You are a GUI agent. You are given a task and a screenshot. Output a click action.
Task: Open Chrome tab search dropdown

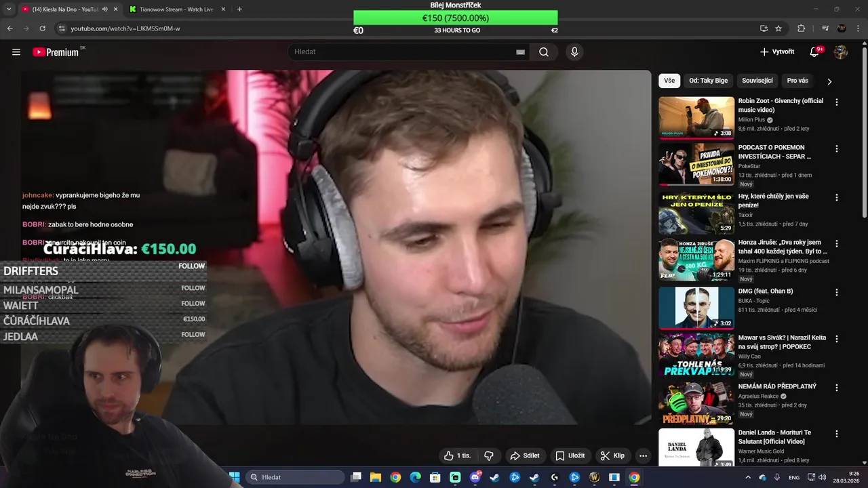click(9, 9)
